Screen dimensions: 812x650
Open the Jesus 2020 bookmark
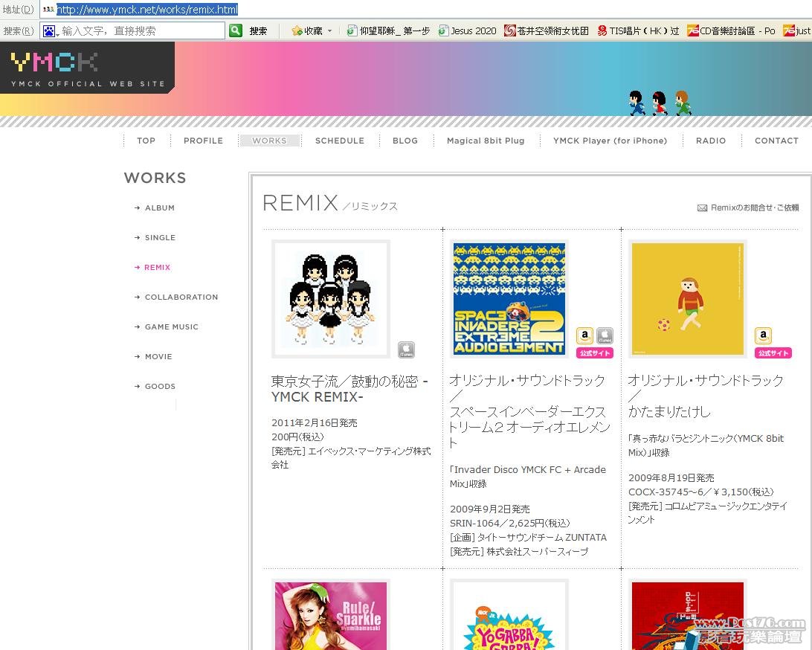click(467, 31)
